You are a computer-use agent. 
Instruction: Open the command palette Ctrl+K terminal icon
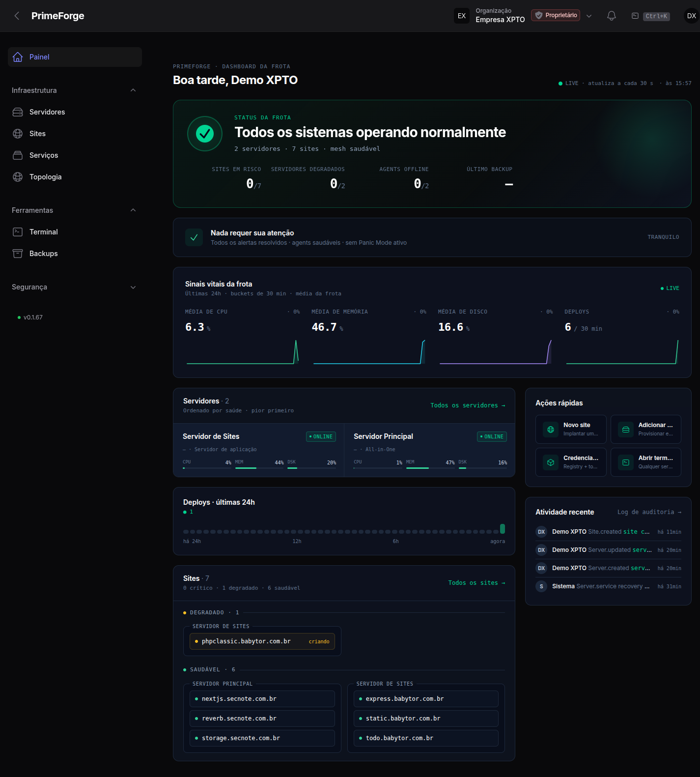click(635, 16)
